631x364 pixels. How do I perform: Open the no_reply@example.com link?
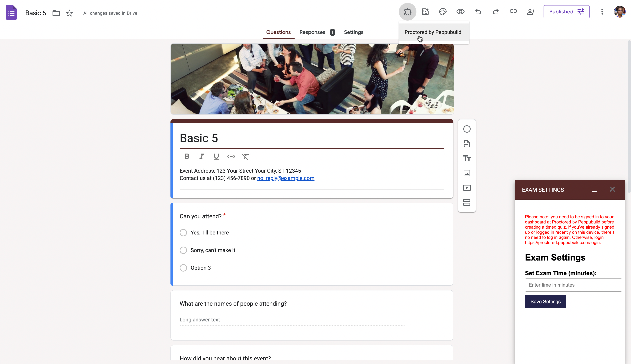[286, 178]
